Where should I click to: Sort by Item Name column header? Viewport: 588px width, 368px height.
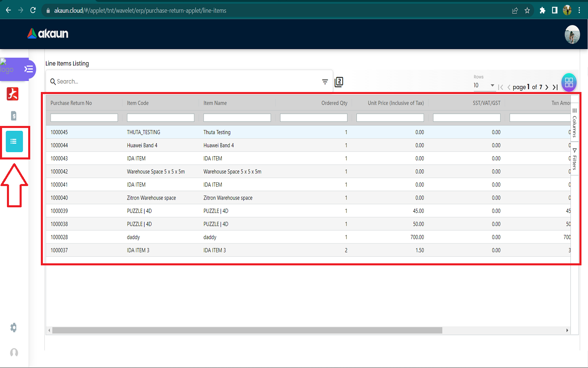tap(215, 103)
